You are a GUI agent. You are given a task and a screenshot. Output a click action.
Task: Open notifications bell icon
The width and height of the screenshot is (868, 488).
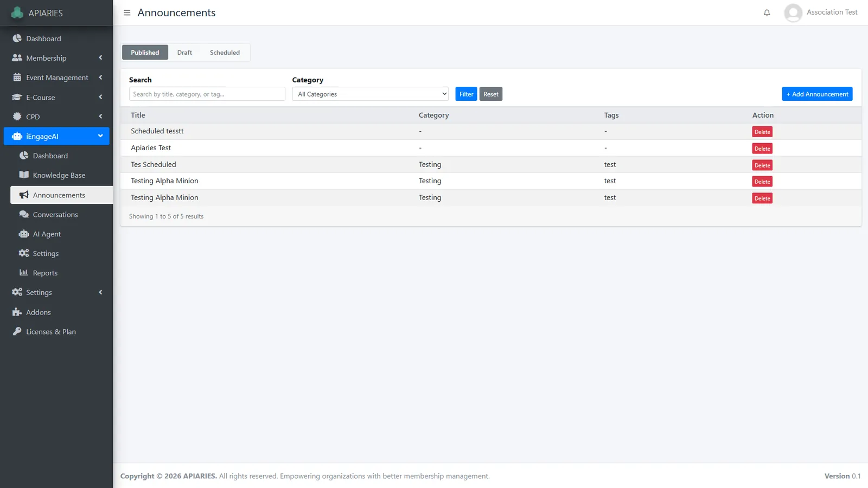click(x=767, y=12)
